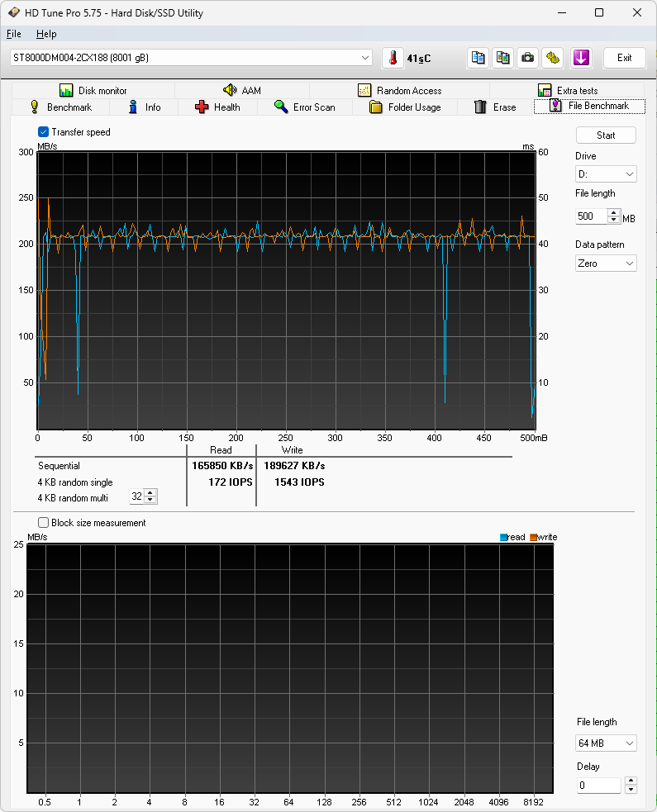Uncheck the Transfer speed checkbox
The image size is (657, 812).
pyautogui.click(x=44, y=132)
